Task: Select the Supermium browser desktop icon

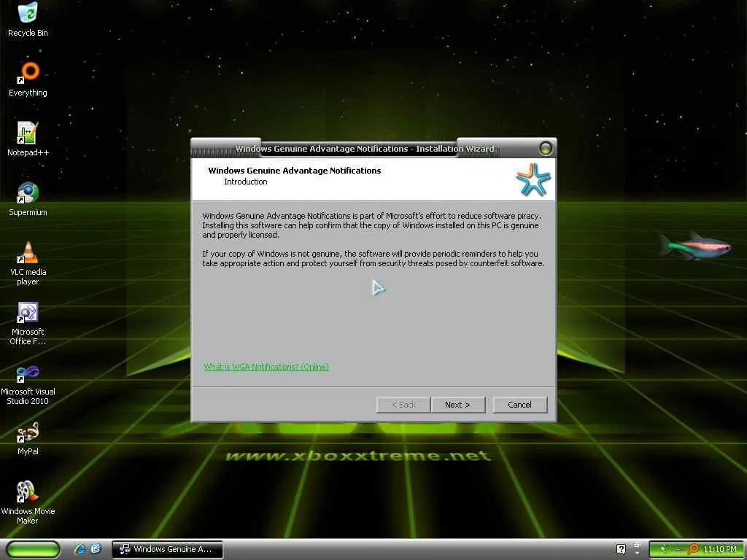Action: click(28, 199)
